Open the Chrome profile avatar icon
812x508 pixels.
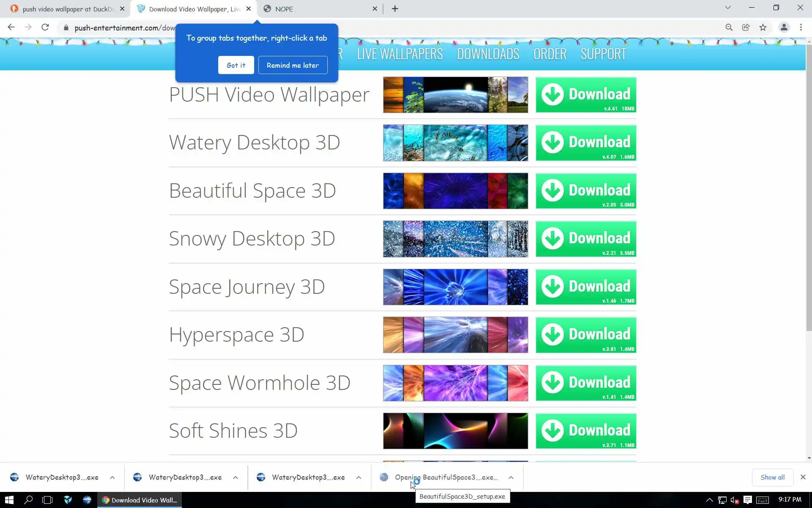point(784,28)
